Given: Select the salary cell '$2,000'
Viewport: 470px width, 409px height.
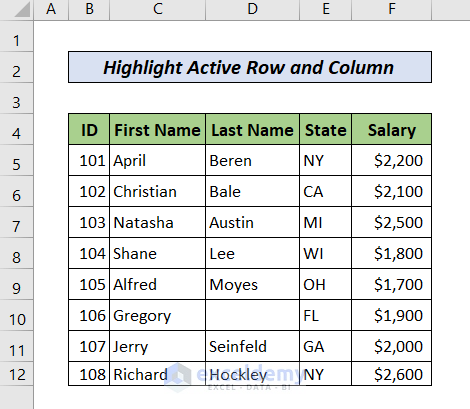Looking at the screenshot, I should coord(392,346).
